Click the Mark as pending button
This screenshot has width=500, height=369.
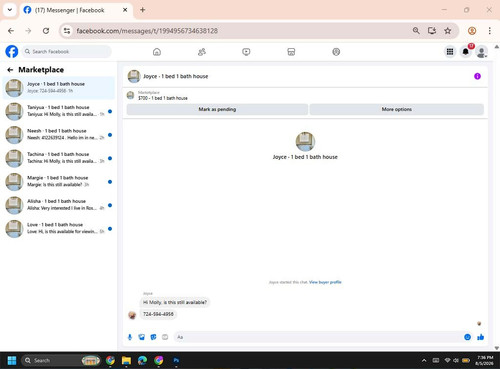[217, 109]
